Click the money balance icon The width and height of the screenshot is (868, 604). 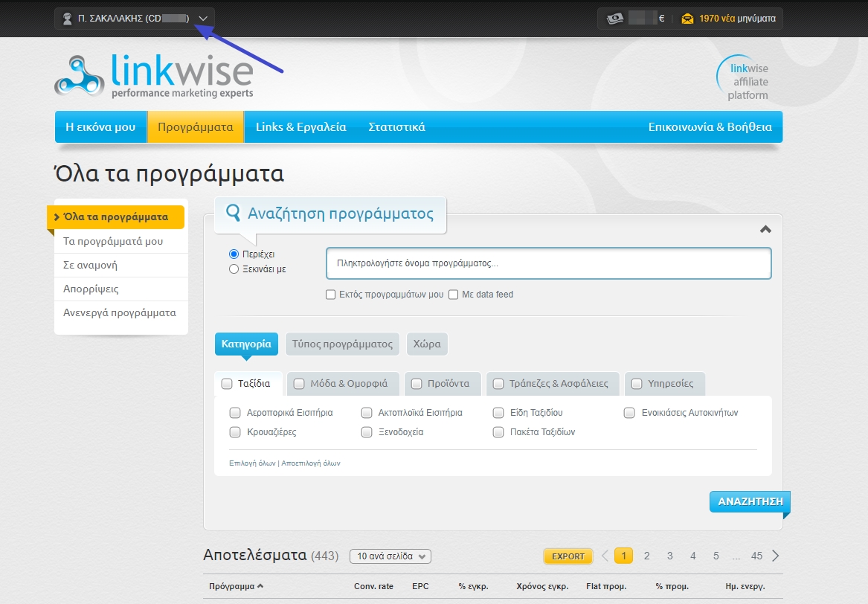point(614,19)
